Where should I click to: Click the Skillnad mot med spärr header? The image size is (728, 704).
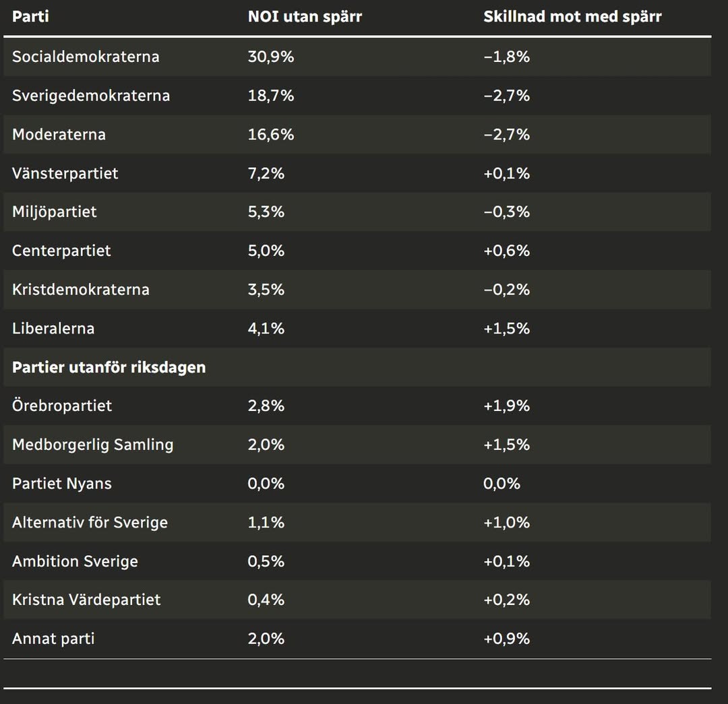(572, 17)
